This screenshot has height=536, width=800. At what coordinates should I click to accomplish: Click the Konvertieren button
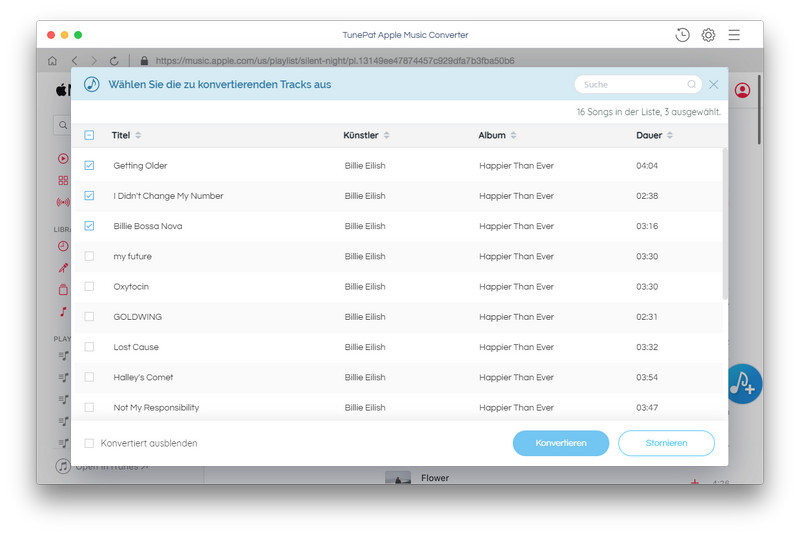click(561, 443)
